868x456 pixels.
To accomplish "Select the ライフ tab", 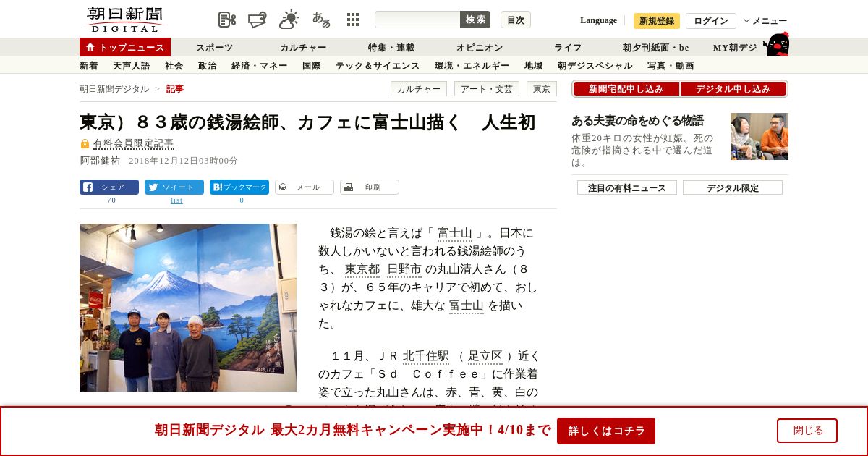I will pos(568,48).
